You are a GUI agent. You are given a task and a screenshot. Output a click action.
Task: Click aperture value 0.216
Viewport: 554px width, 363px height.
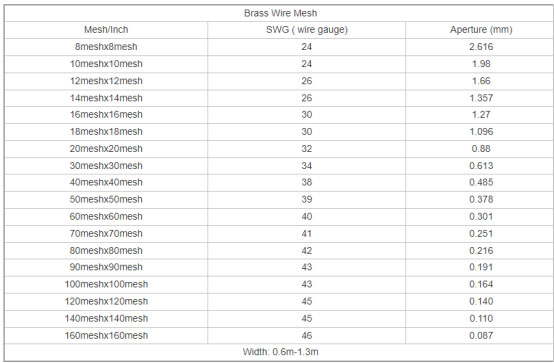(x=481, y=250)
